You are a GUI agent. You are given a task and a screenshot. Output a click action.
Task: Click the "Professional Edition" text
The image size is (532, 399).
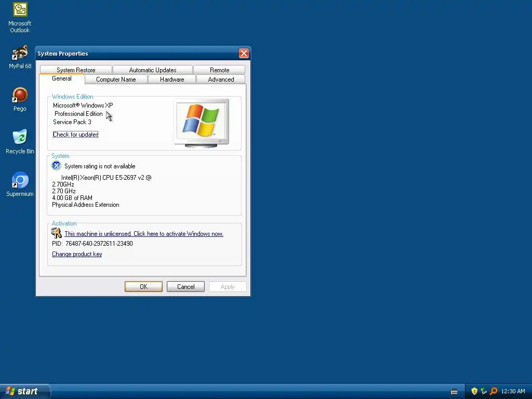point(78,114)
